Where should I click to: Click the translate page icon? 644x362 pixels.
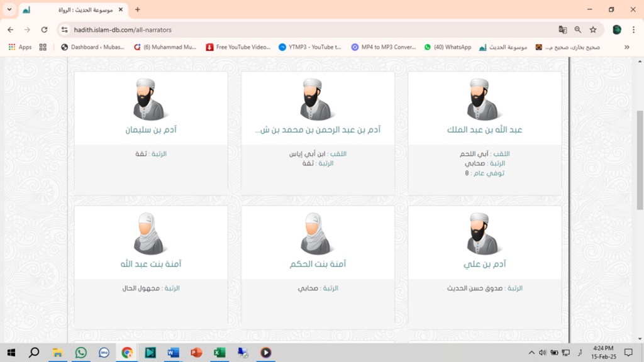tap(563, 30)
